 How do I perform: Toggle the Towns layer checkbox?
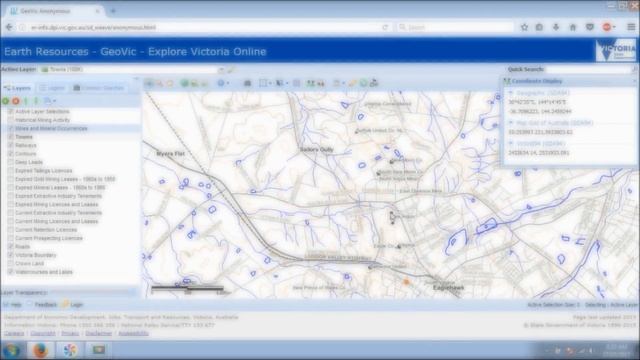pyautogui.click(x=11, y=137)
